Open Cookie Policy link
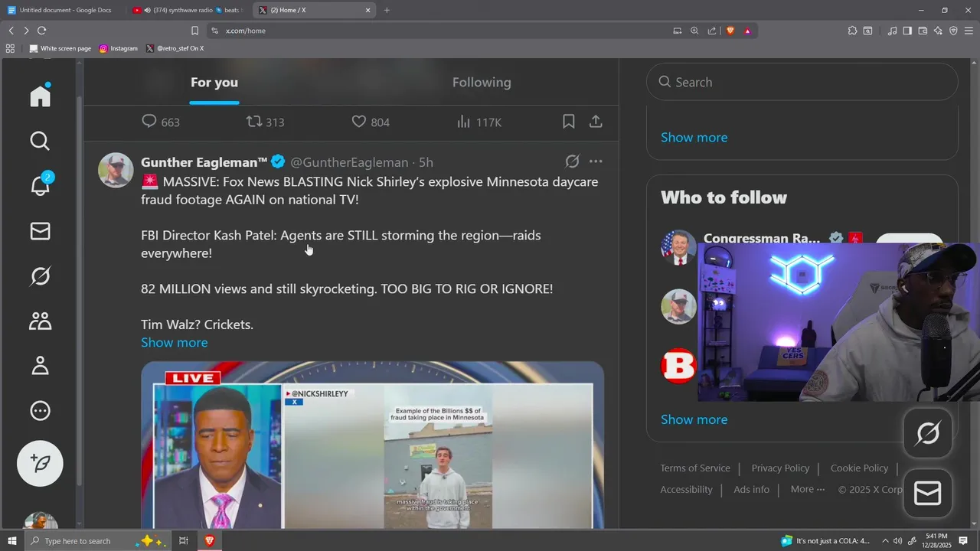The image size is (980, 551). pos(859,468)
